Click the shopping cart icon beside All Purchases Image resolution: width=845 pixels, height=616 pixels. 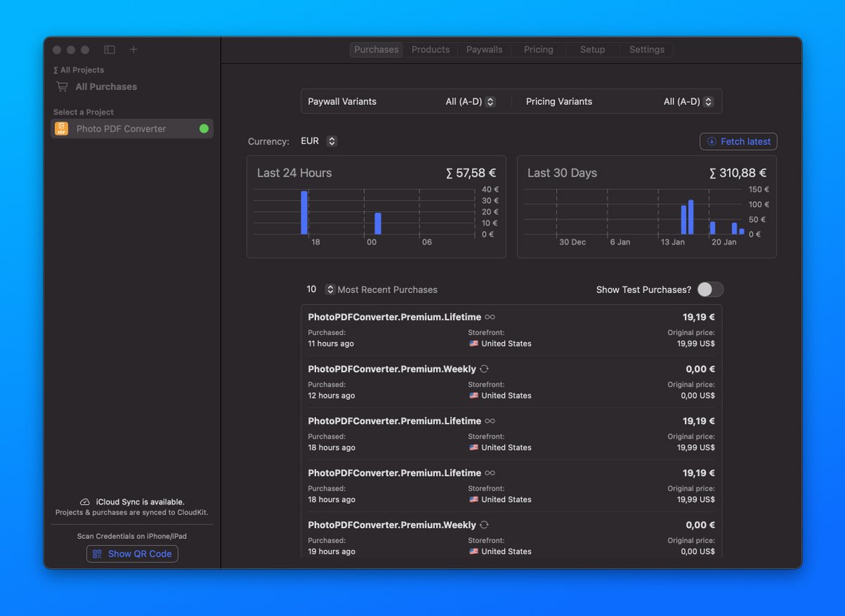point(61,87)
